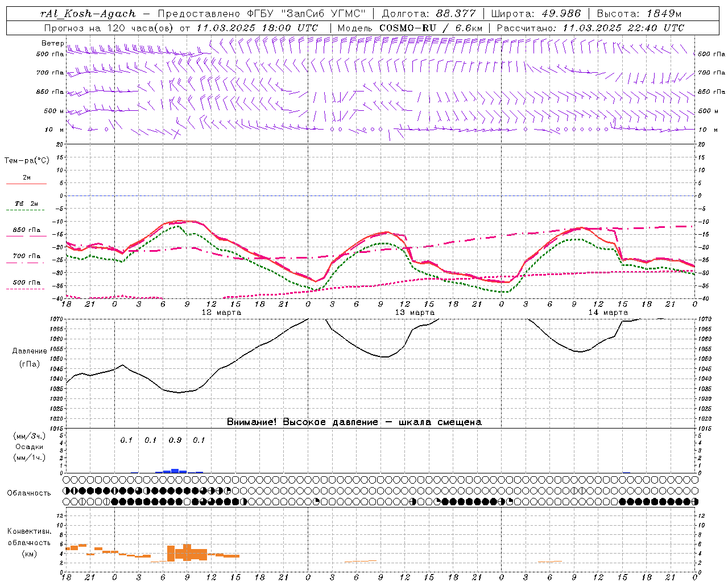Click the COSMO-RU model name text
Screen dimensions: 728x582
407,28
